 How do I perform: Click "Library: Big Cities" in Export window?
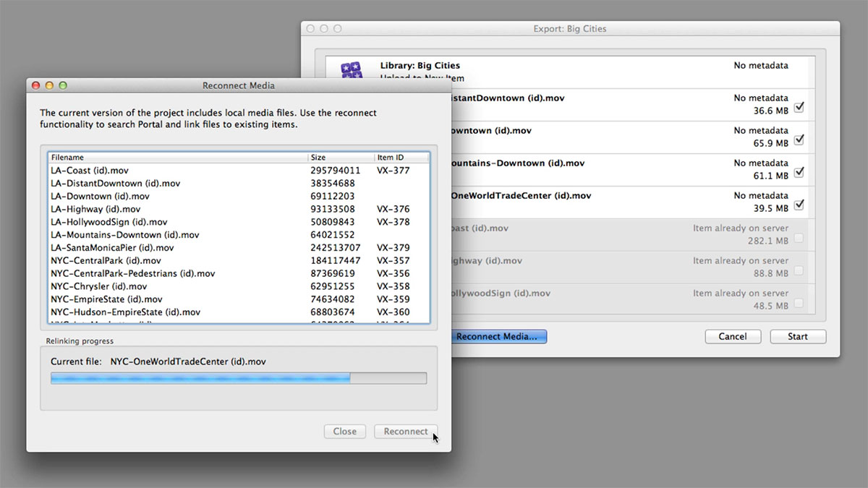[x=420, y=66]
